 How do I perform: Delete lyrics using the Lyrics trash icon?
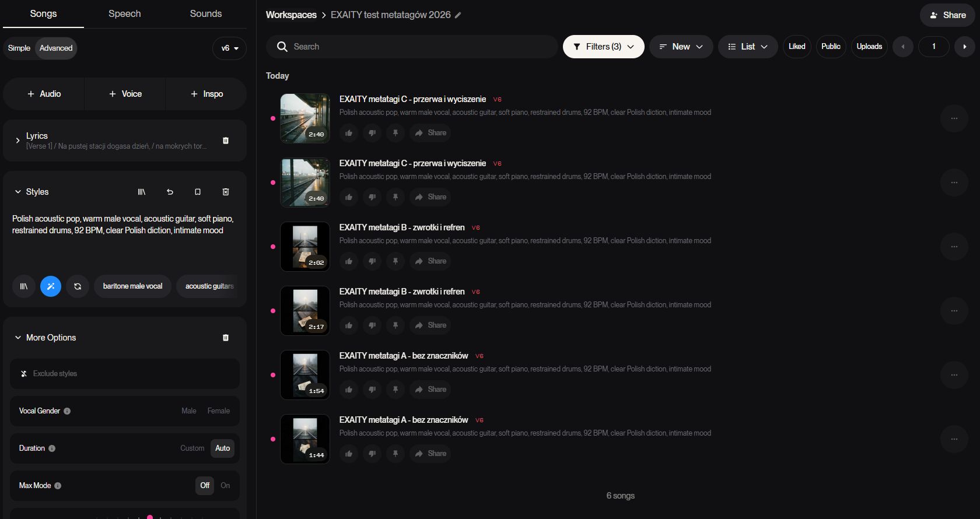click(x=226, y=141)
